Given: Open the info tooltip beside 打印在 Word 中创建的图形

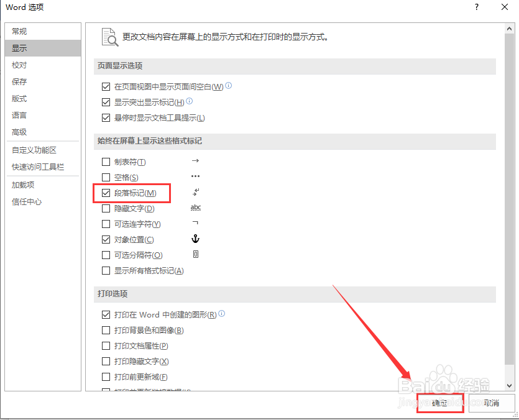Looking at the screenshot, I should click(222, 314).
